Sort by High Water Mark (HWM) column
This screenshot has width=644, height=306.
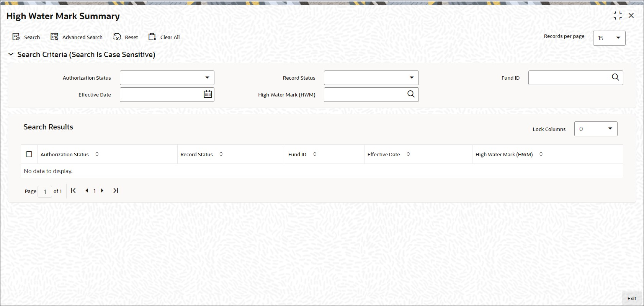point(541,154)
